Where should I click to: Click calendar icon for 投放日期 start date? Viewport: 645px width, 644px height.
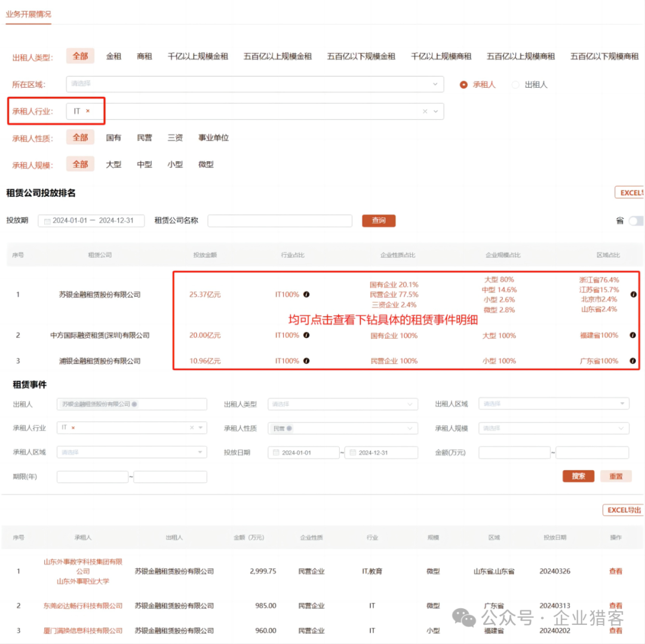pyautogui.click(x=275, y=452)
